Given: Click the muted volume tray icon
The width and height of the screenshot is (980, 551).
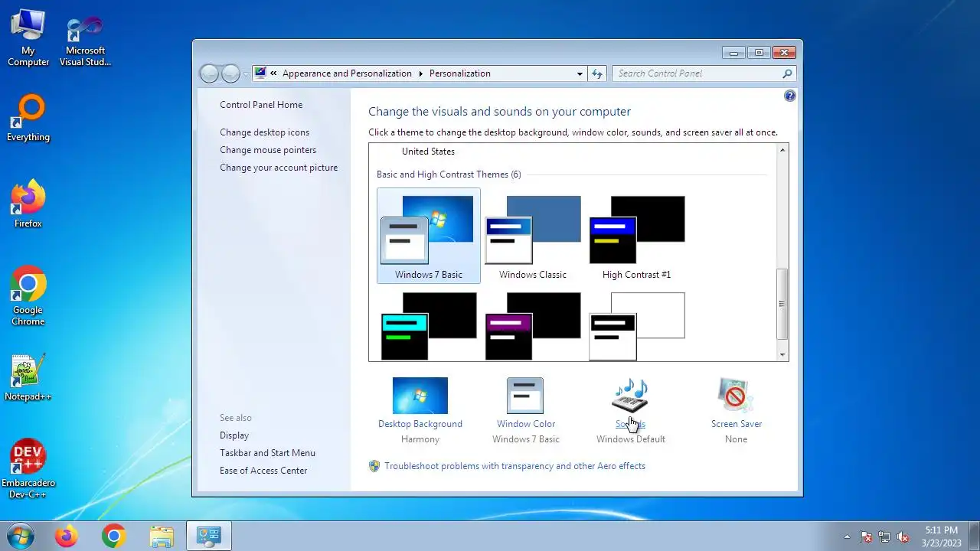Looking at the screenshot, I should point(903,536).
